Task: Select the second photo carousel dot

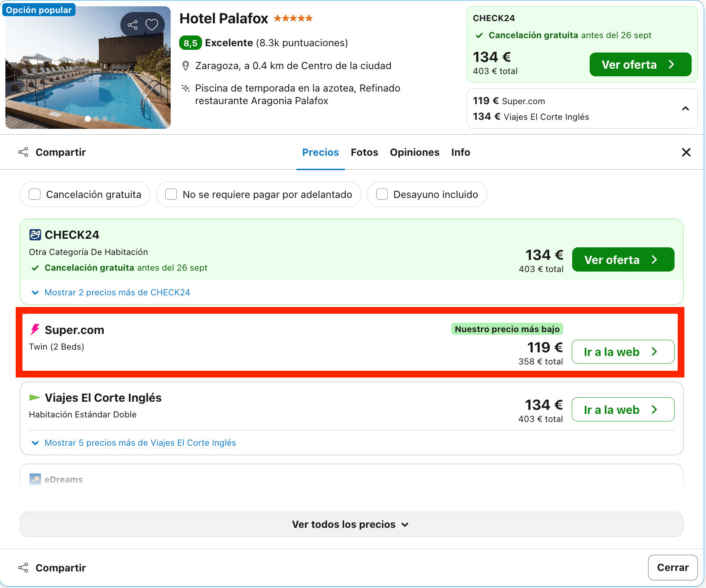Action: coord(97,119)
